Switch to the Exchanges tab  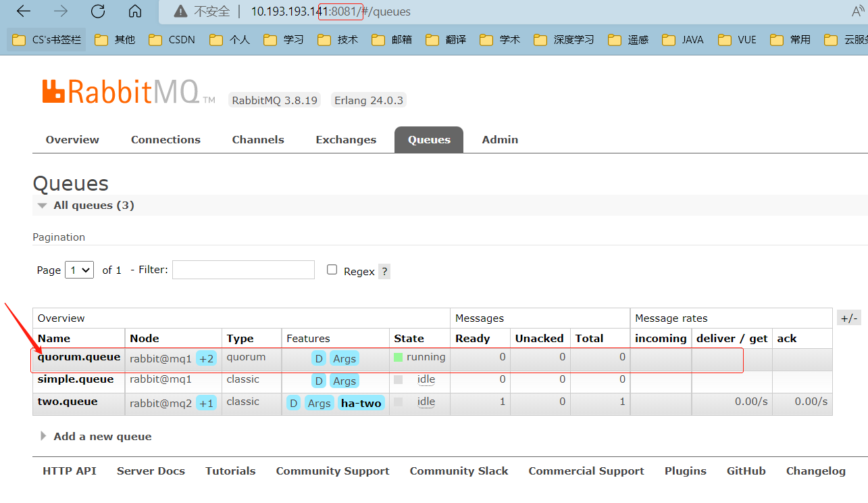346,139
